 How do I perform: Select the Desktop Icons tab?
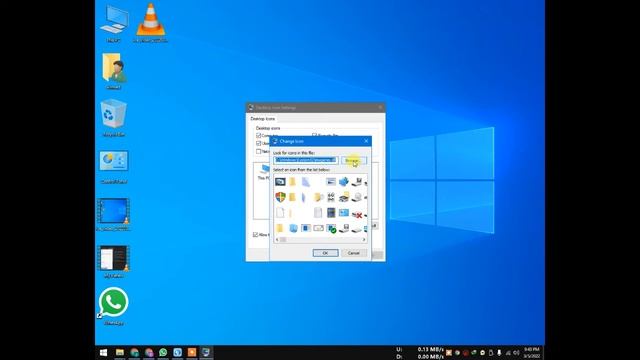click(x=263, y=119)
